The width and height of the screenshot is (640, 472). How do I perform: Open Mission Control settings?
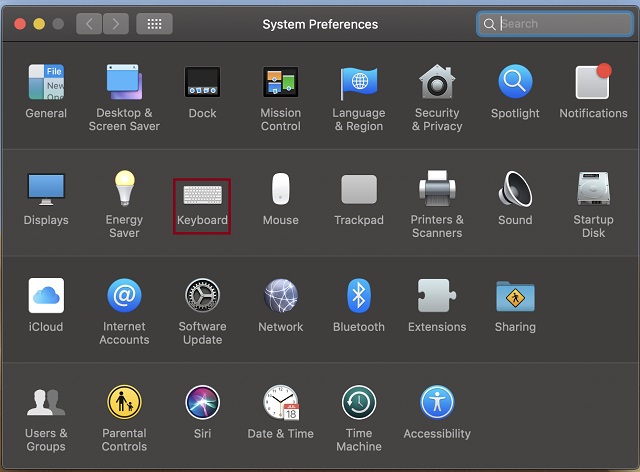pos(281,98)
